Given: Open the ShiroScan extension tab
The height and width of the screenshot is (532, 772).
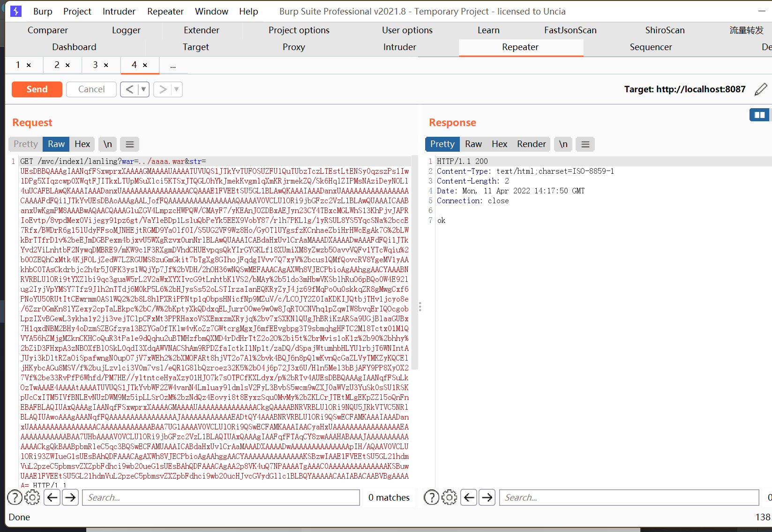Looking at the screenshot, I should [665, 30].
